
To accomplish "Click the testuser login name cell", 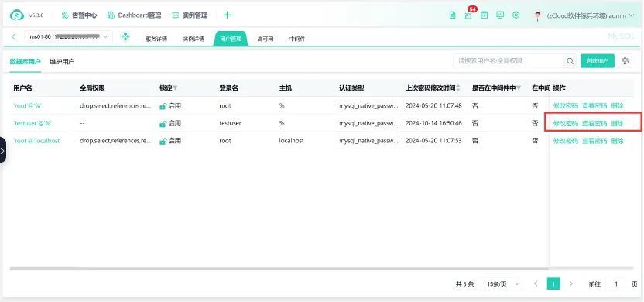I will point(231,123).
